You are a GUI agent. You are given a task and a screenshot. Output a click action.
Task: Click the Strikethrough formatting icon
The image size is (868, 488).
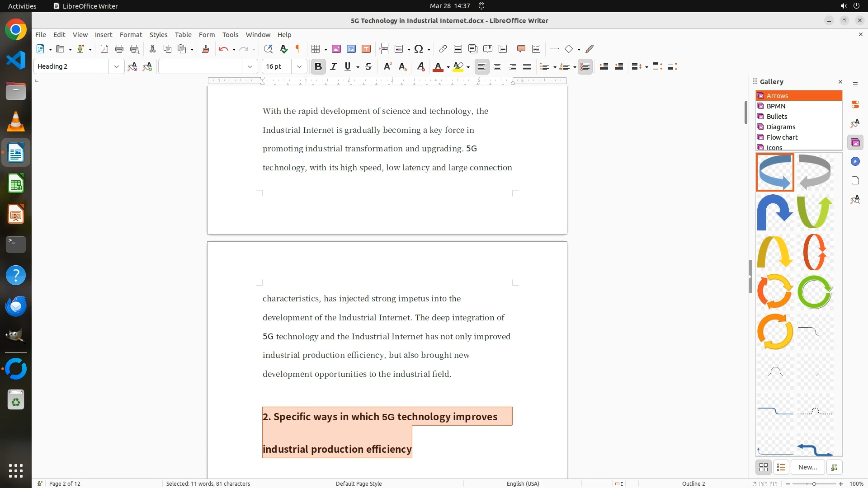pyautogui.click(x=368, y=66)
